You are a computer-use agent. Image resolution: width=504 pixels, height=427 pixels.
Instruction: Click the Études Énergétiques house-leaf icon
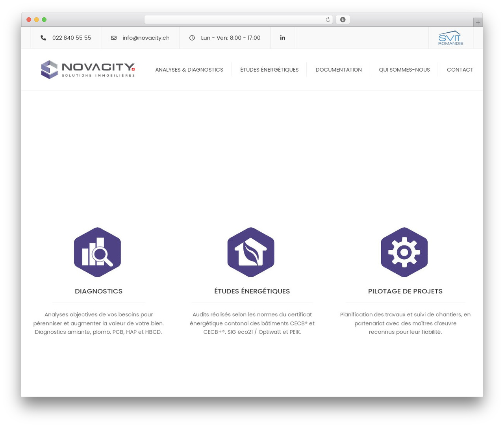(x=251, y=252)
